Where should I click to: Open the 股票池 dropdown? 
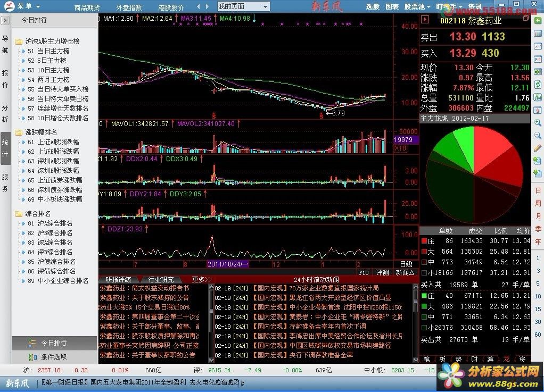pos(417,6)
